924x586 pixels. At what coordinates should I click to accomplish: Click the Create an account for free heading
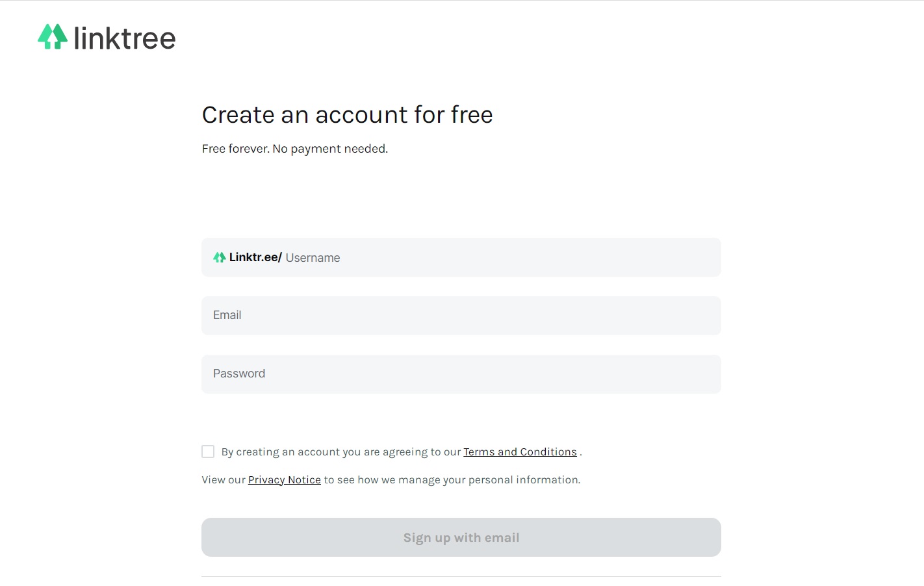pyautogui.click(x=347, y=115)
